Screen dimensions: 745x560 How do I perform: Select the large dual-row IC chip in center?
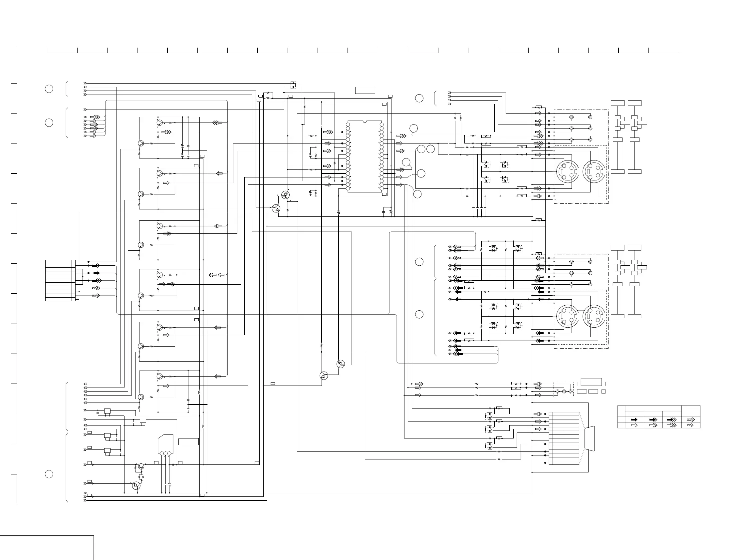pos(365,156)
